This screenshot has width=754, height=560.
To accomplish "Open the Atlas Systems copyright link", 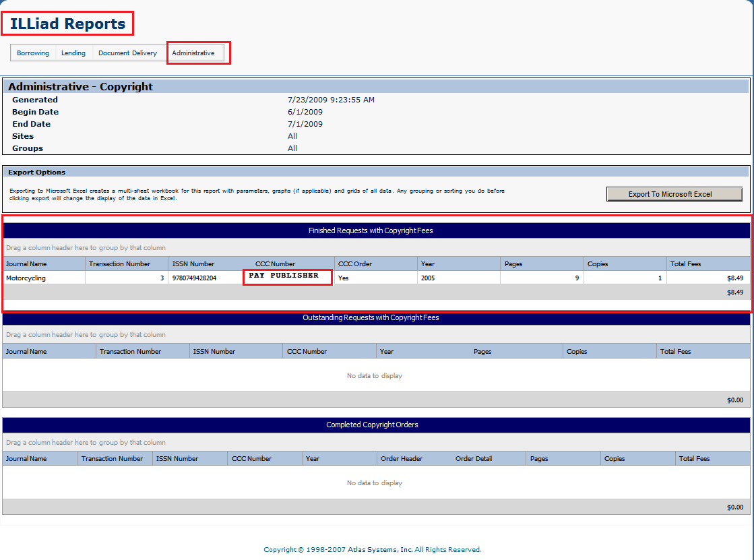I will pyautogui.click(x=374, y=549).
